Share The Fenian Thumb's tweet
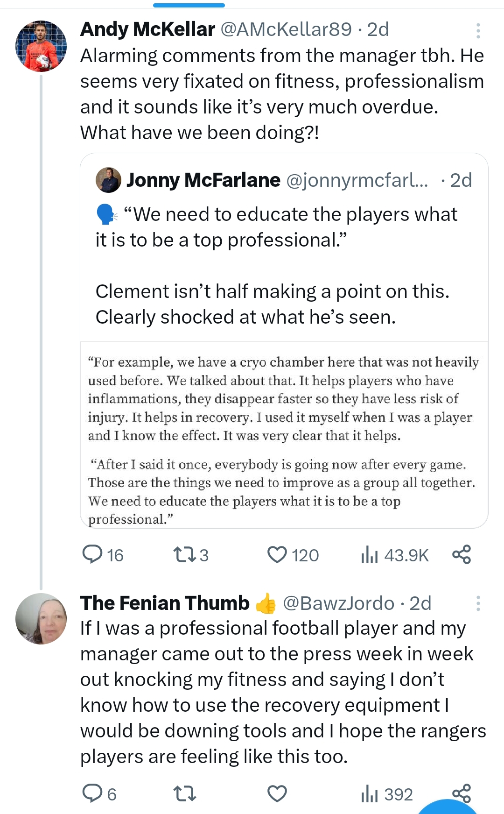 (462, 793)
